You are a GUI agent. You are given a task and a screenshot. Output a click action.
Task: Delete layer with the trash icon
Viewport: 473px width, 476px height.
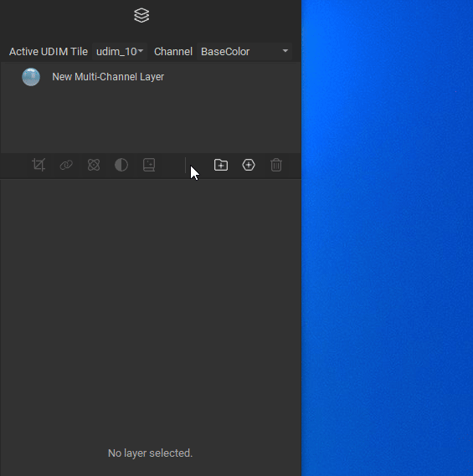(x=276, y=165)
